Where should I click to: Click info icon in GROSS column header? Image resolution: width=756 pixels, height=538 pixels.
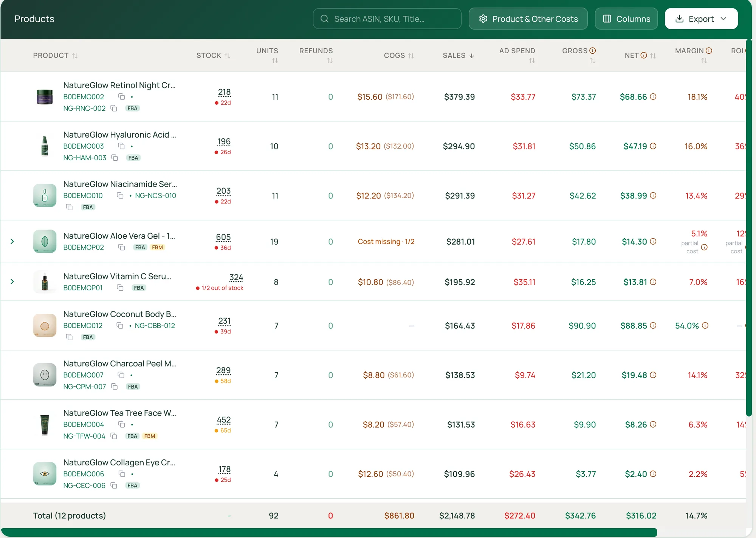coord(593,51)
